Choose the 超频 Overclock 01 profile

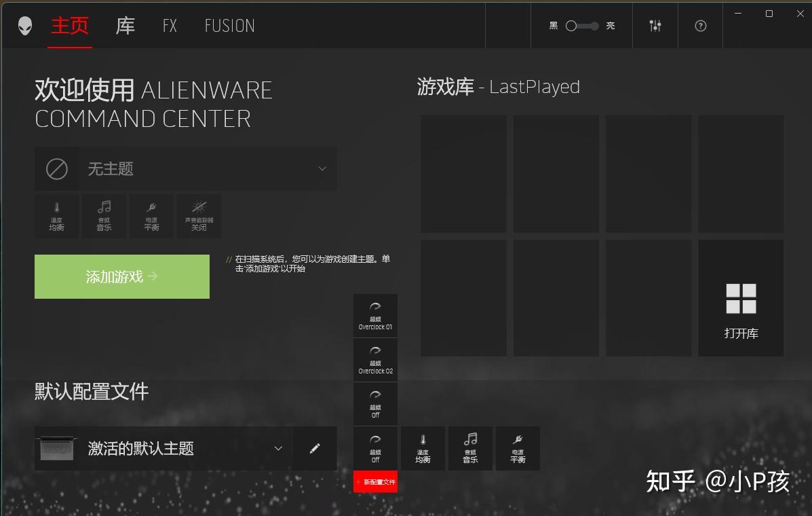point(375,316)
